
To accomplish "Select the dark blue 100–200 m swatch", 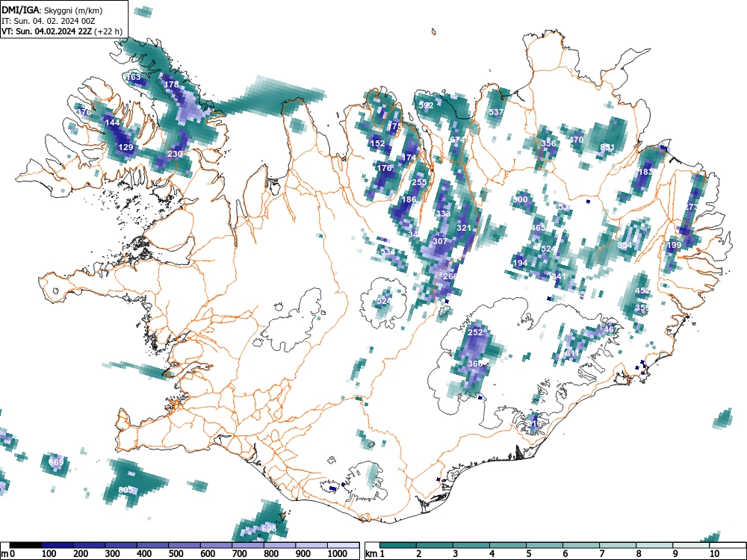I will coord(58,545).
